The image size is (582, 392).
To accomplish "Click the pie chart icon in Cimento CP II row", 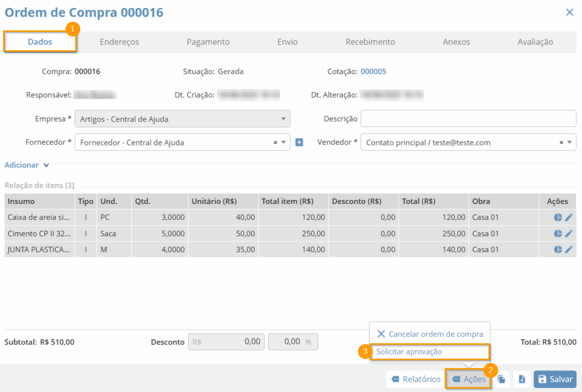I will [x=558, y=233].
